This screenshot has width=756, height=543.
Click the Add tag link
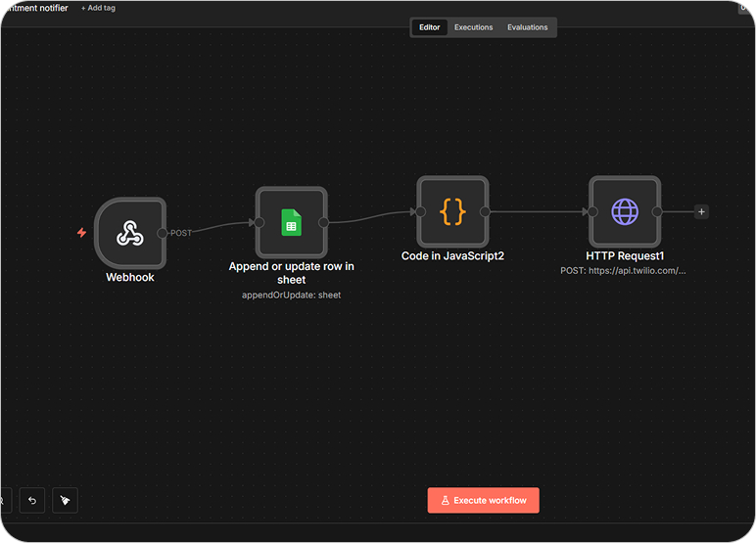98,8
